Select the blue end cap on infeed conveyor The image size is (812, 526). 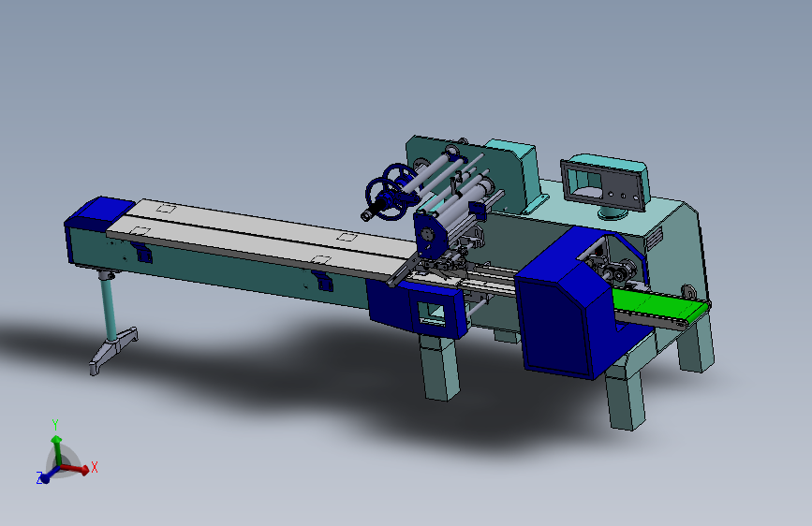[x=98, y=212]
